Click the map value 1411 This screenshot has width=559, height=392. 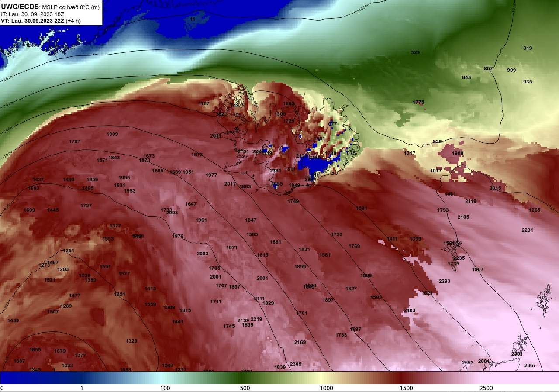pos(392,239)
